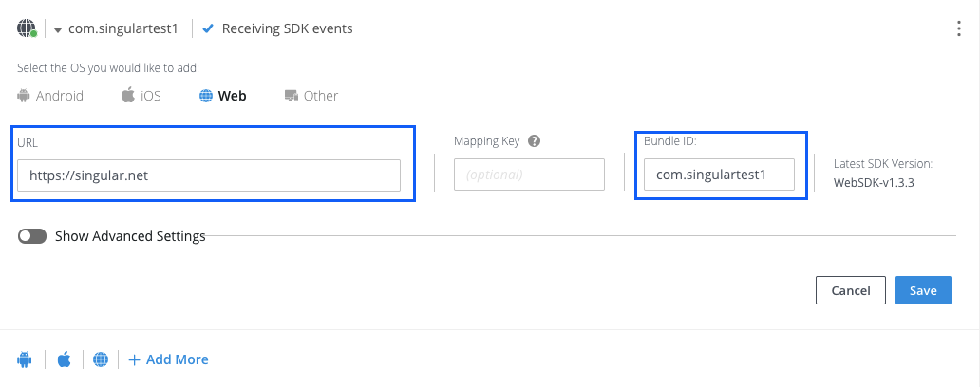Select the iOS OS option
The image size is (980, 387).
coord(141,96)
